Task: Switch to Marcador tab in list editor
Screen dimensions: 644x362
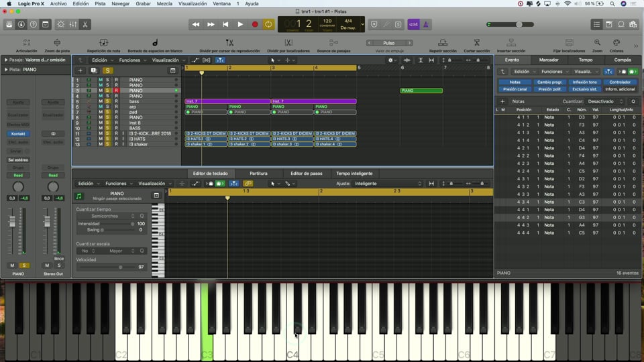Action: point(549,60)
